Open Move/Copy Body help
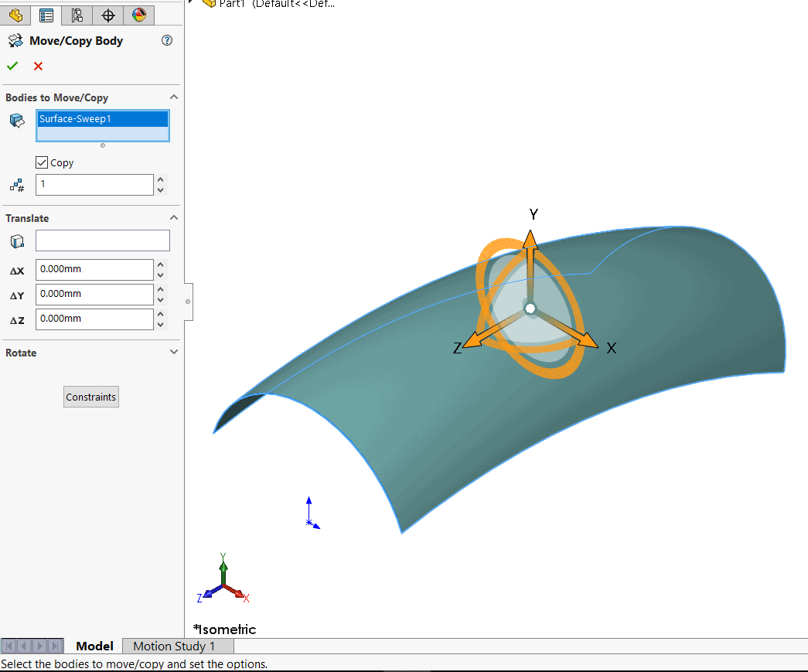Screen dimensions: 808x672 pos(167,40)
